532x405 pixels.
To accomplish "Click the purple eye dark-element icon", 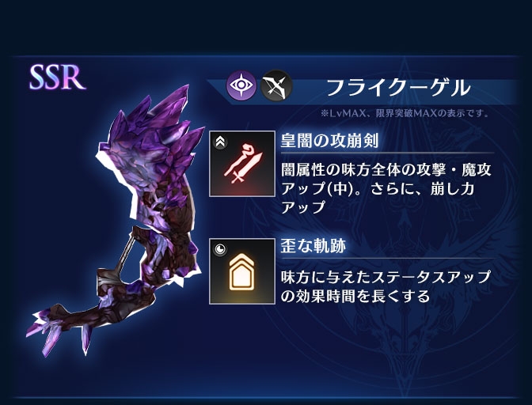I will point(241,85).
